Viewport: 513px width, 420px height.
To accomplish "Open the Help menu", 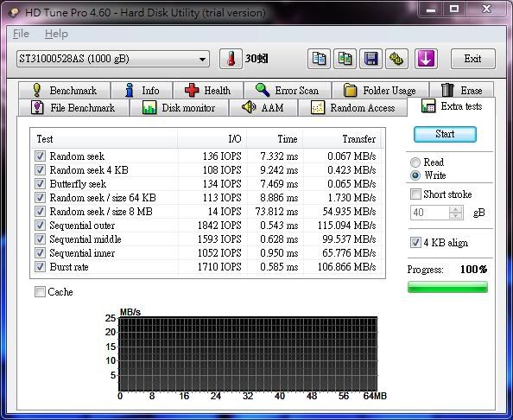I will pos(56,34).
